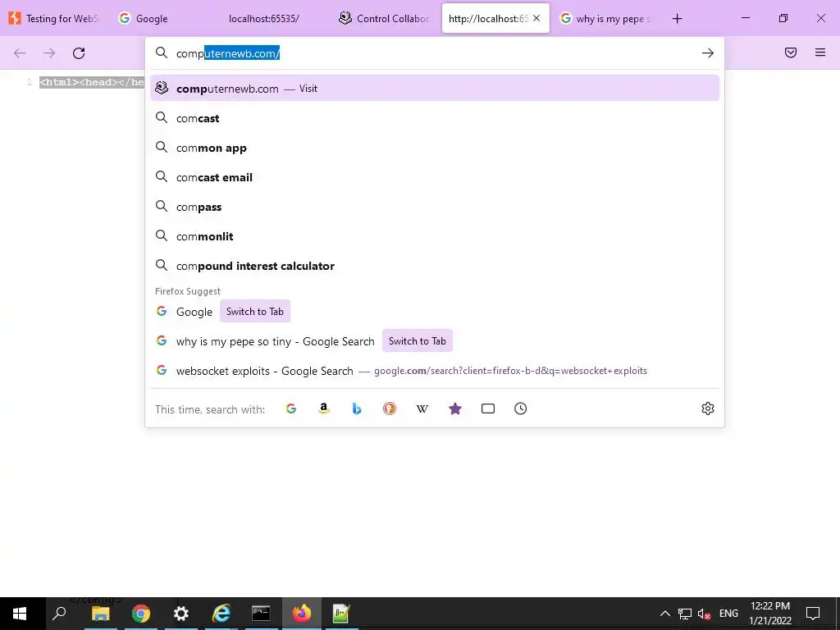Select the Firefox taskbar icon

[x=302, y=614]
